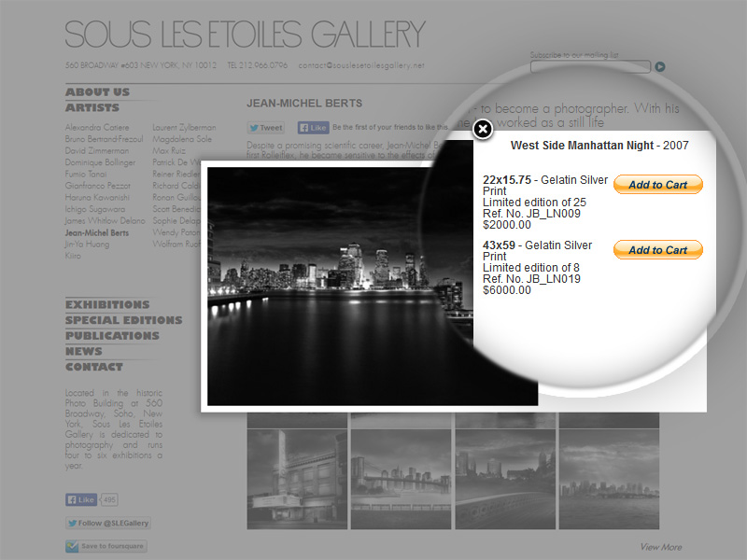747x560 pixels.
Task: Add the 43x59 print to cart
Action: click(658, 249)
